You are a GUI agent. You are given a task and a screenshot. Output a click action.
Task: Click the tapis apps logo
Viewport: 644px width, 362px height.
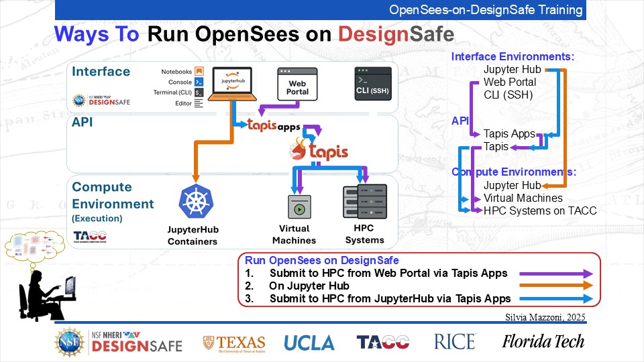[274, 125]
